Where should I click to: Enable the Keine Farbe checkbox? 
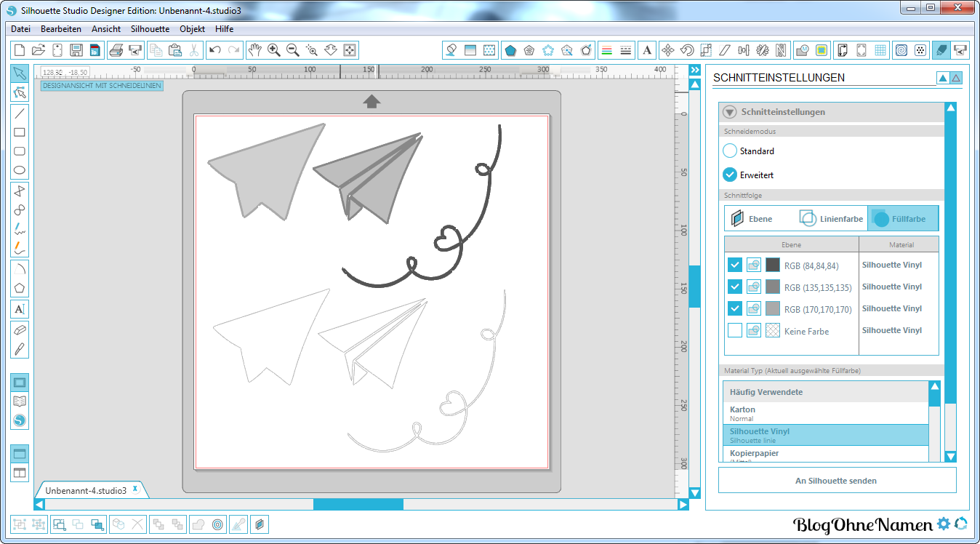click(x=734, y=331)
